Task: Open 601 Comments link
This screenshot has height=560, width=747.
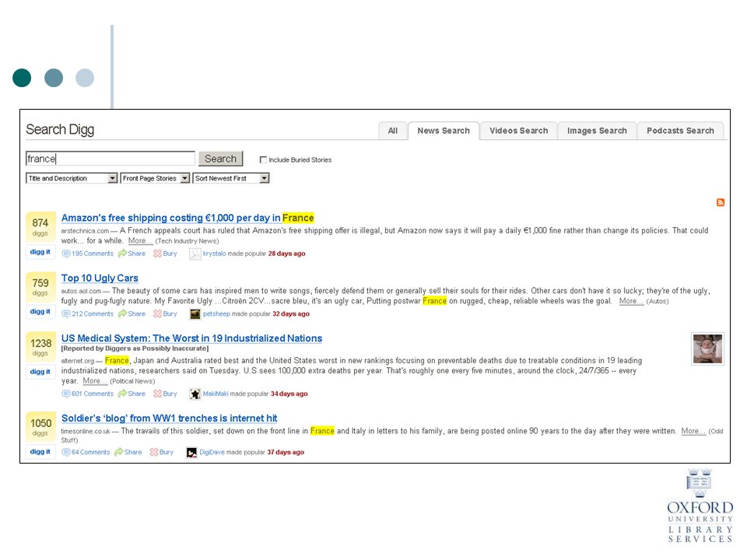Action: pyautogui.click(x=93, y=394)
